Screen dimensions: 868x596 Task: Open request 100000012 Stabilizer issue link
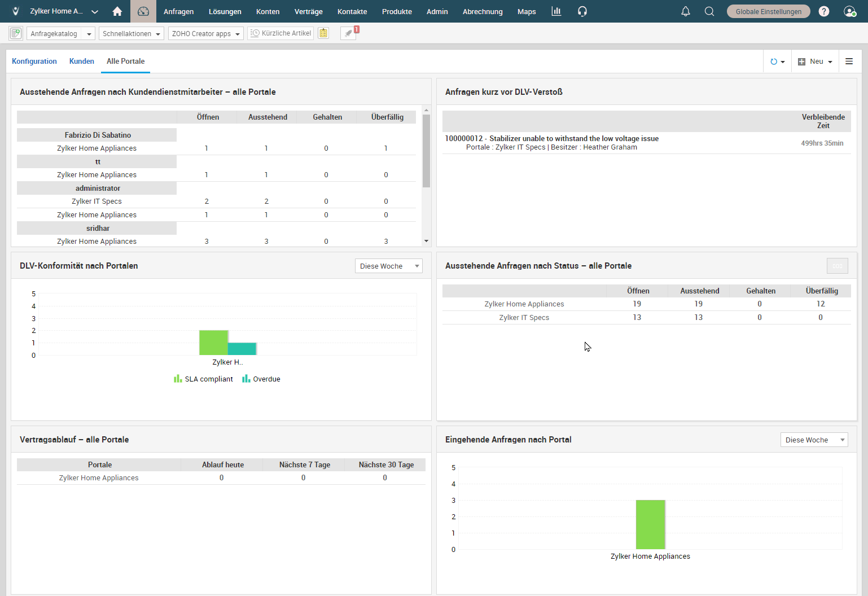pyautogui.click(x=551, y=138)
